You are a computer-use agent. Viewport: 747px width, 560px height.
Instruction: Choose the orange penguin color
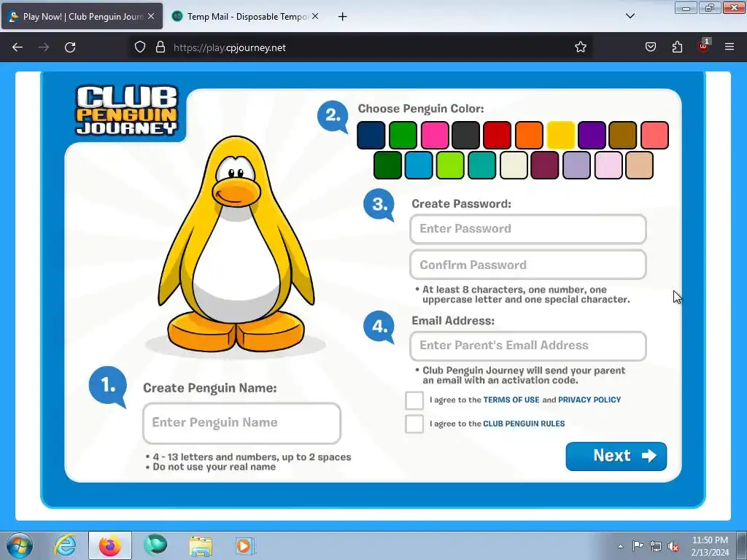pyautogui.click(x=529, y=135)
